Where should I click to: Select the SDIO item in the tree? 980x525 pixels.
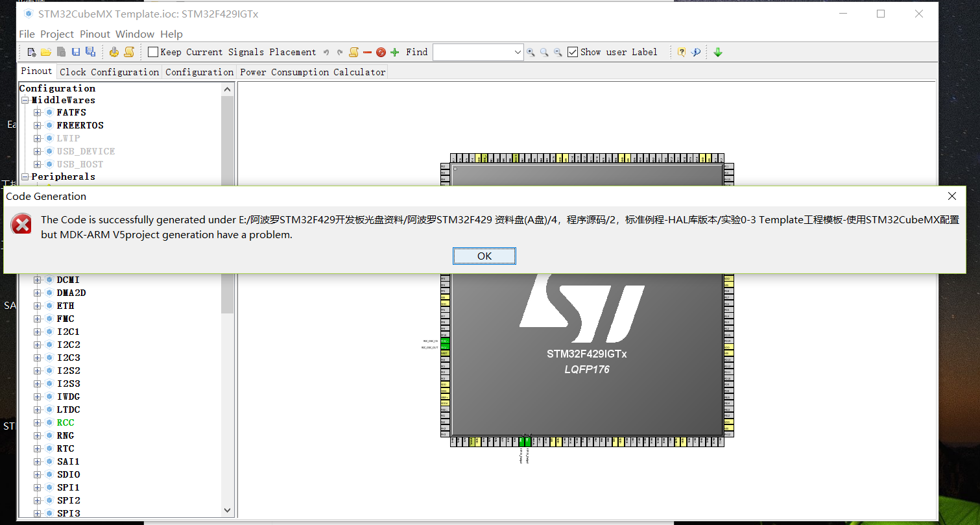click(68, 474)
